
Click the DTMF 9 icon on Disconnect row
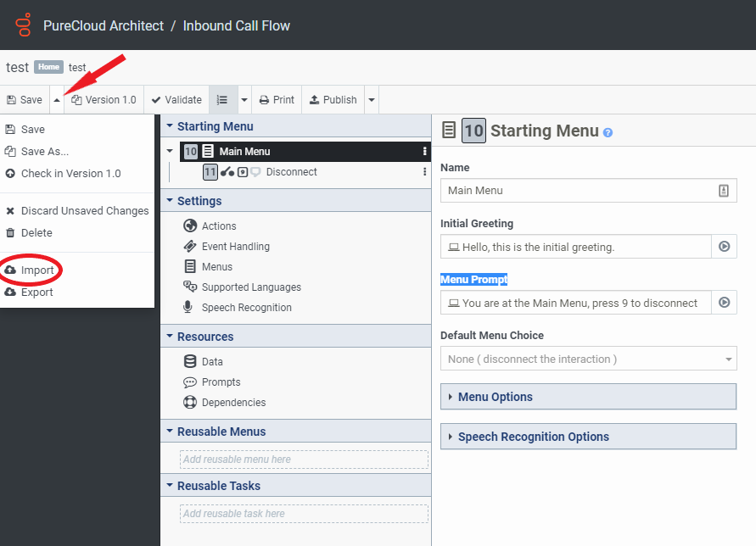click(x=243, y=171)
